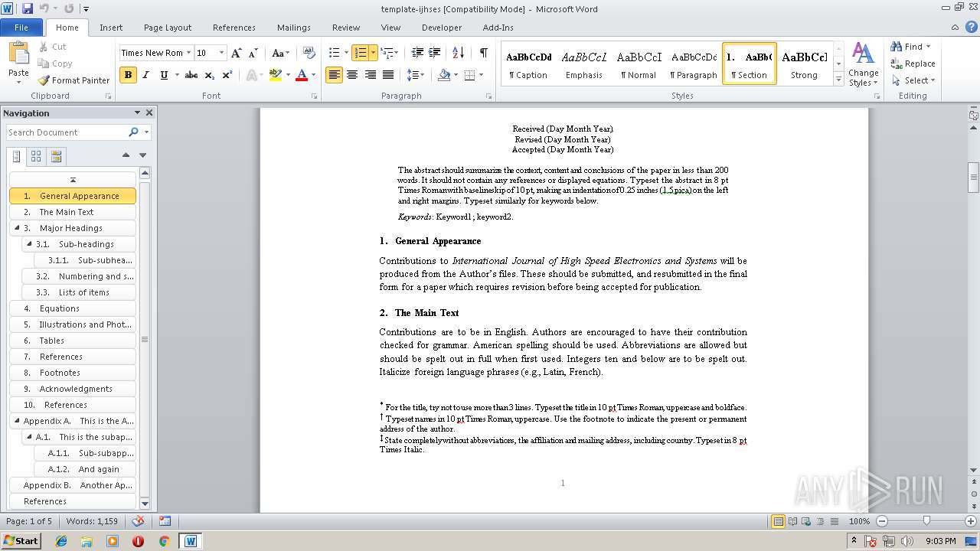Click the Search Document field
980x551 pixels.
click(67, 132)
